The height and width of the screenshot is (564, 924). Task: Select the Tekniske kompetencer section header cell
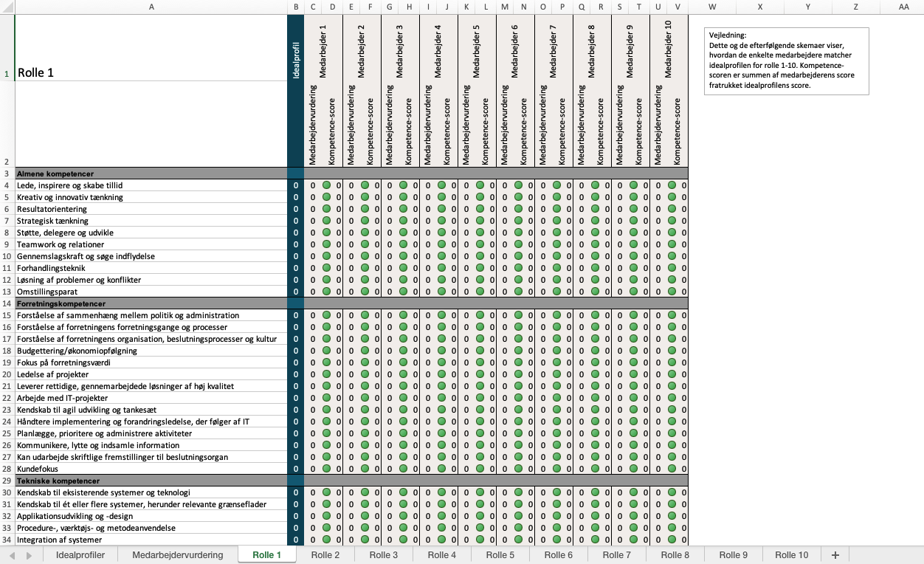[x=151, y=481]
